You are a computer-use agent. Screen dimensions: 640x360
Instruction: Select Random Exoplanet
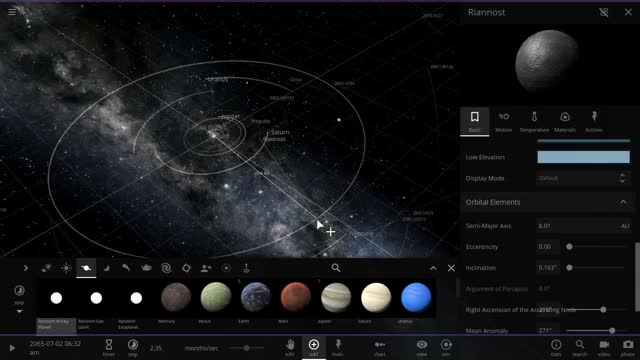(x=136, y=305)
